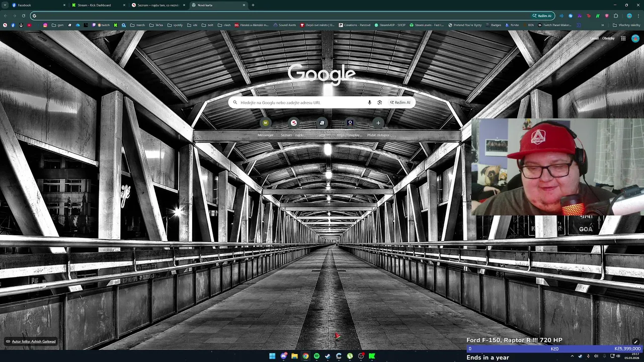Open the Facebook bookmark icon in bookmarks bar
The height and width of the screenshot is (362, 644).
pos(13,25)
